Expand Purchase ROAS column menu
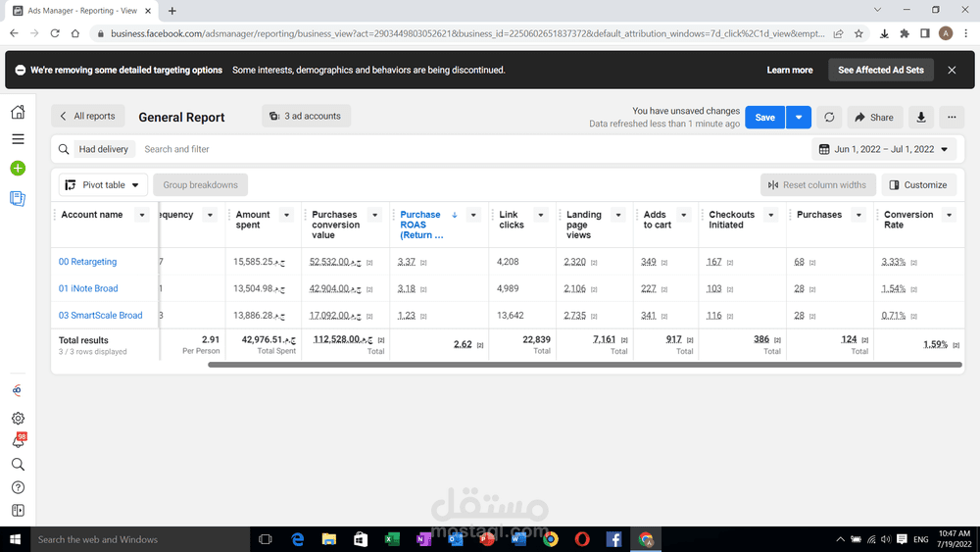980x552 pixels. click(x=473, y=215)
